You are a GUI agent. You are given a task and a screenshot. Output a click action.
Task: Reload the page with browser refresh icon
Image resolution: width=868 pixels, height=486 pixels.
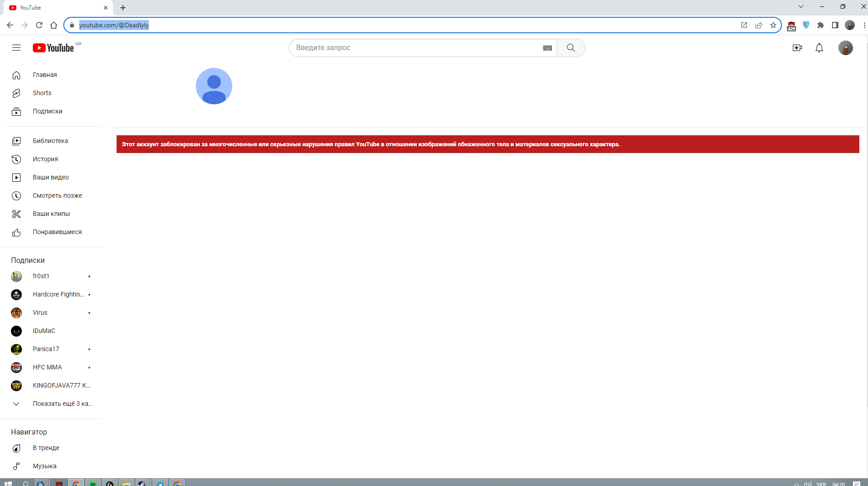click(x=39, y=25)
